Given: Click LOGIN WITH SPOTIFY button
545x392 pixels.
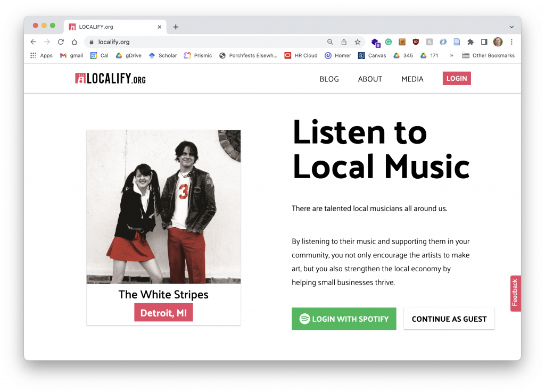Looking at the screenshot, I should pos(344,319).
